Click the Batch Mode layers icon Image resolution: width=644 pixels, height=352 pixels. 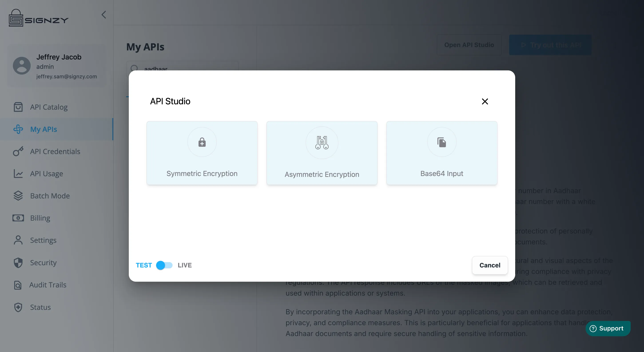tap(18, 196)
